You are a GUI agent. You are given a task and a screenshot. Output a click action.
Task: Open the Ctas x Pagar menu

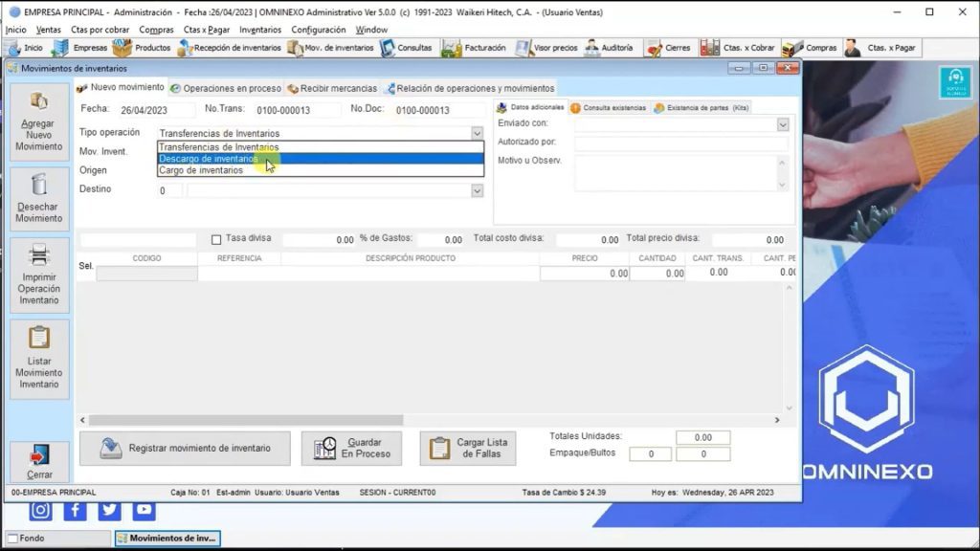point(207,30)
